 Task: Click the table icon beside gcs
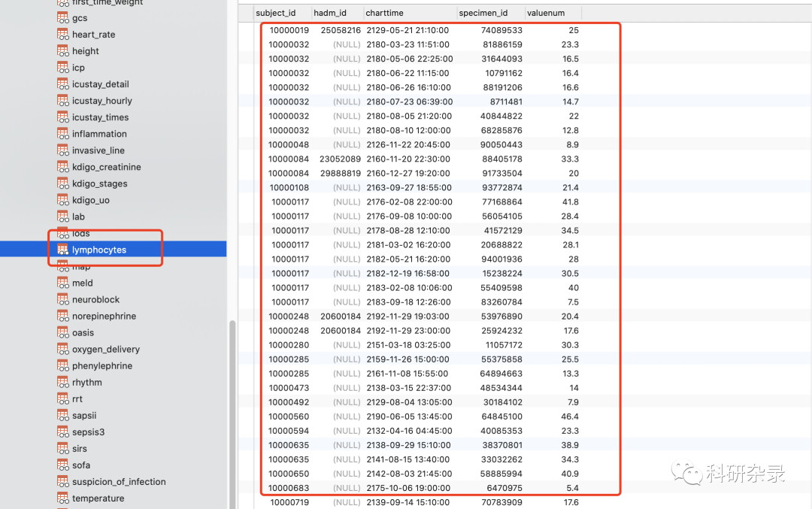(x=62, y=17)
